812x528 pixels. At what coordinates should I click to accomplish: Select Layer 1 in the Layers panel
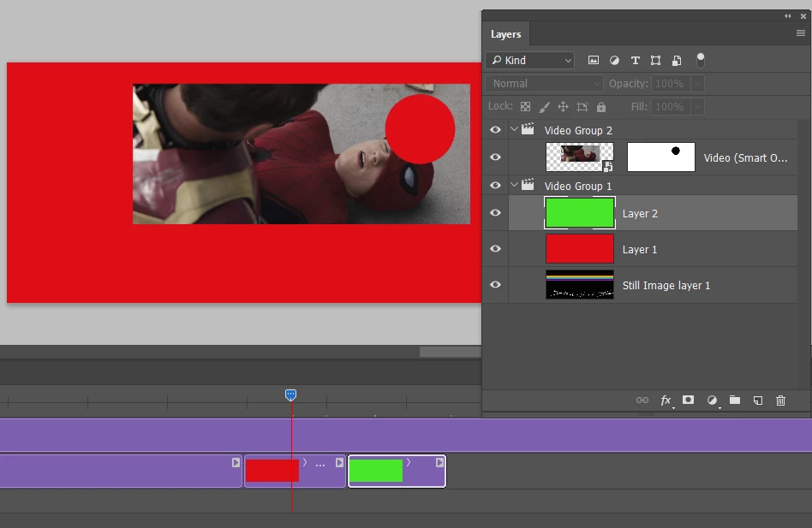click(640, 249)
